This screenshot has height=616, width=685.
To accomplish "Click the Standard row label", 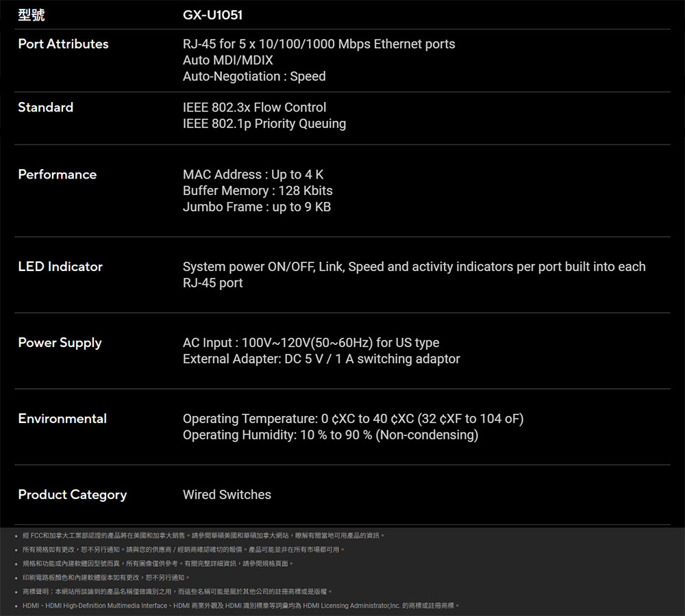I will click(x=45, y=107).
